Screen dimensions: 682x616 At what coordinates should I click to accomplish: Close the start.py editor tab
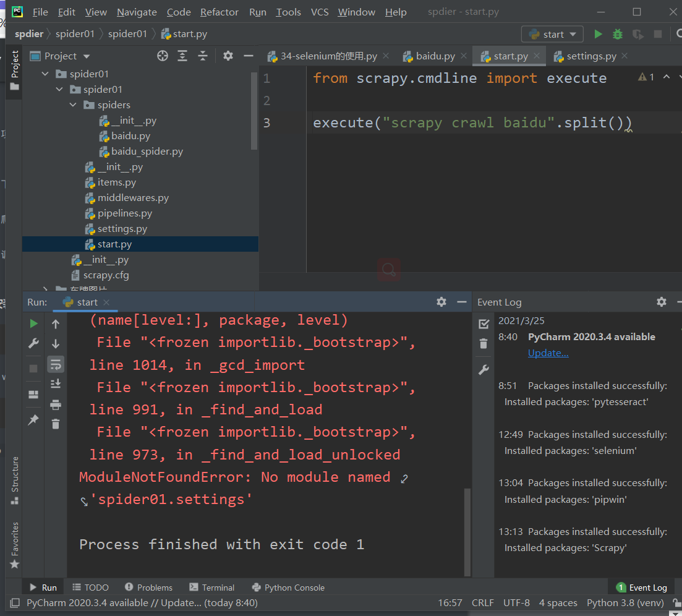537,56
